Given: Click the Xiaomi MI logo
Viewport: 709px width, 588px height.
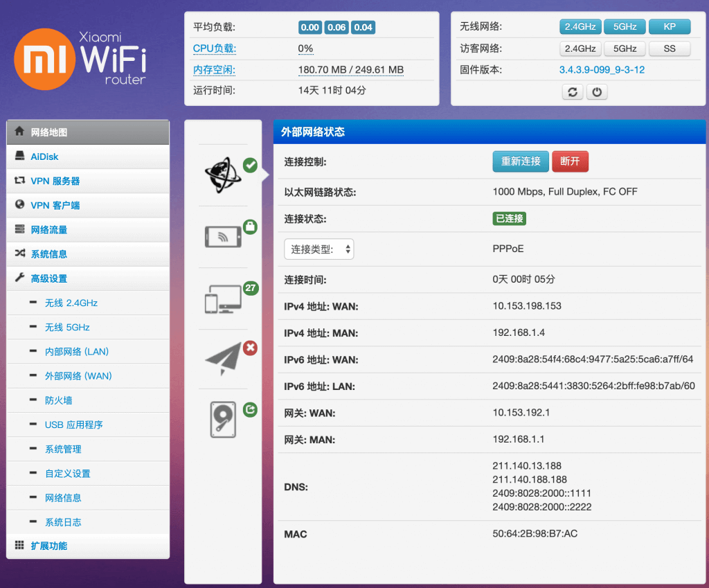Looking at the screenshot, I should click(x=44, y=60).
